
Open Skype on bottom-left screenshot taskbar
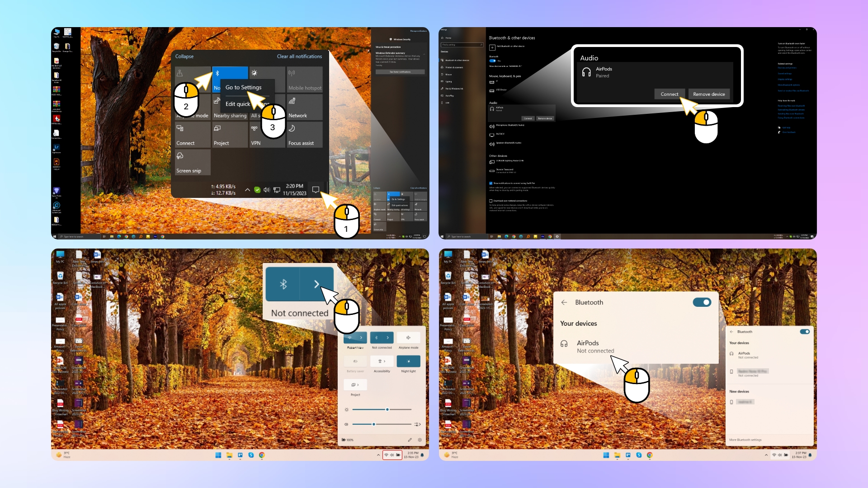[251, 455]
